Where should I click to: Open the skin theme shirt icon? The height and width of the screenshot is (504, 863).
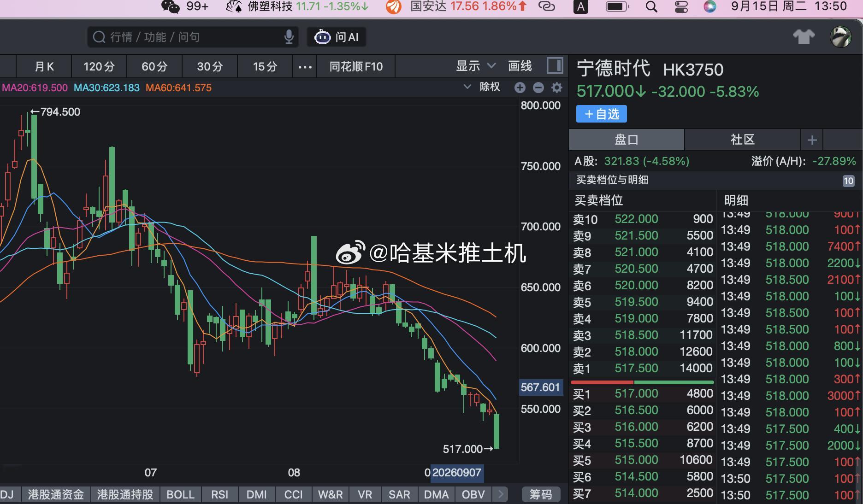[804, 37]
